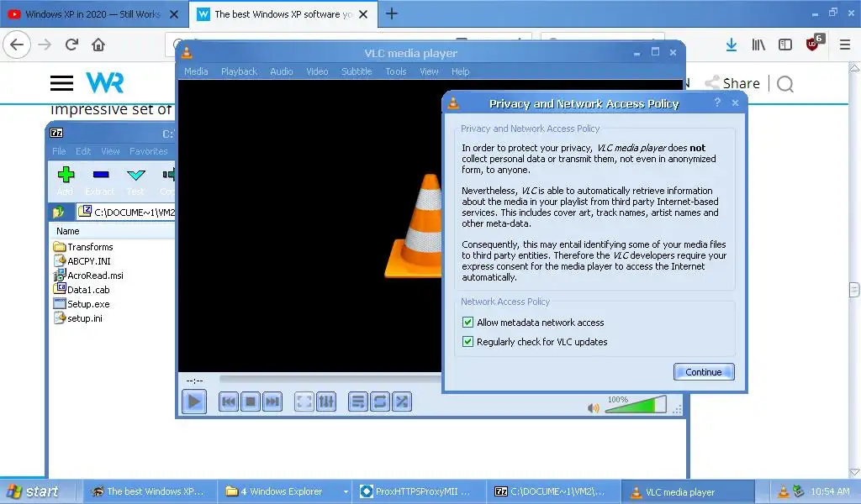This screenshot has width=861, height=504.
Task: Toggle VLC fullscreen mode button
Action: pos(304,402)
